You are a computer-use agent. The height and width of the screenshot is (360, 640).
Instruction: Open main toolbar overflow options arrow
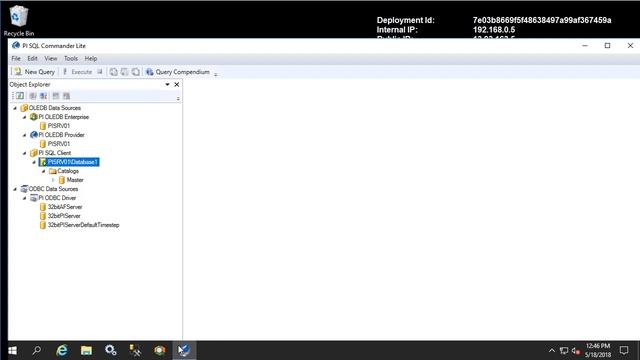coord(216,75)
